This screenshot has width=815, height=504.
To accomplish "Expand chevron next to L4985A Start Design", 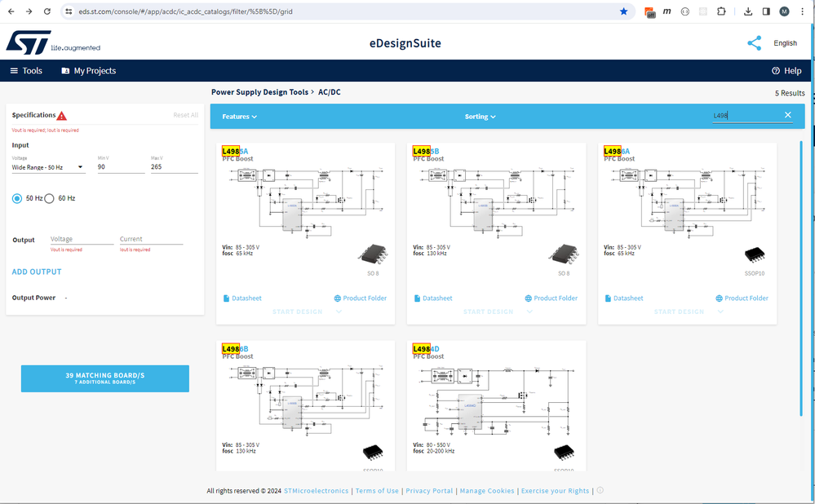I will tap(339, 312).
